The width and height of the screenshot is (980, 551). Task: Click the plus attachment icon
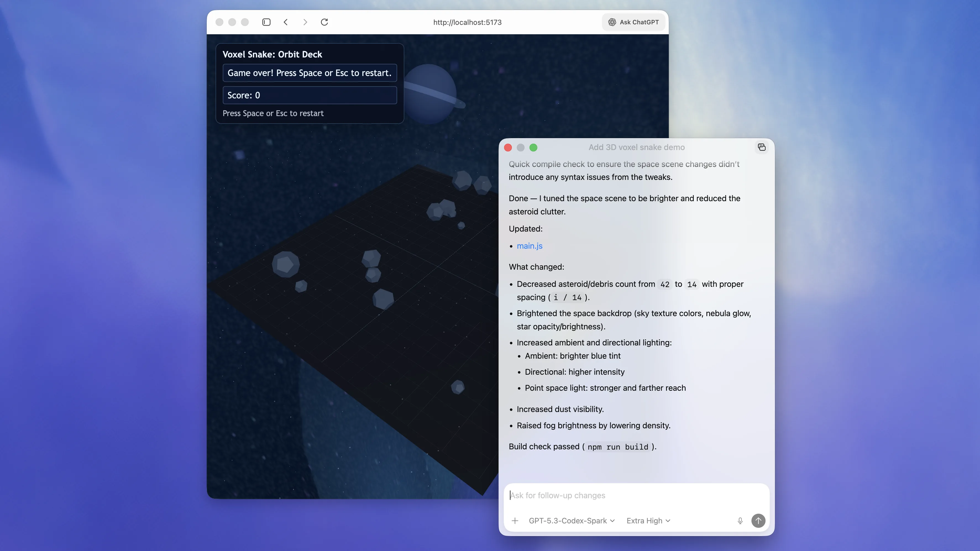515,521
